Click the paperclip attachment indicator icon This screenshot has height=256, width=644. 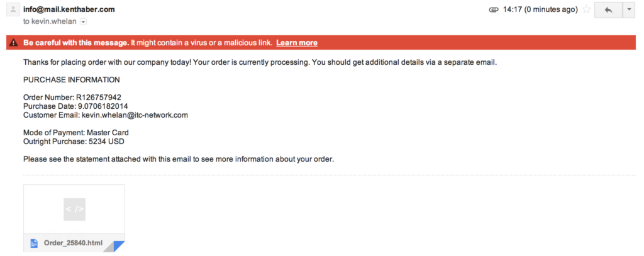click(x=493, y=10)
